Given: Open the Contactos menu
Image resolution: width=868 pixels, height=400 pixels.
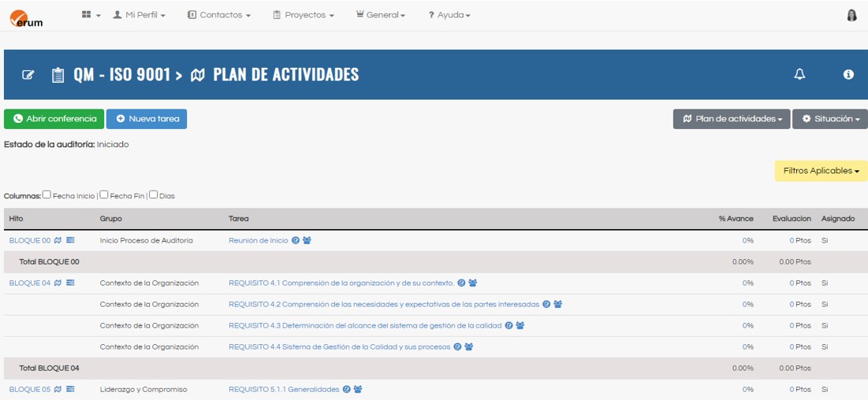Looking at the screenshot, I should 219,15.
